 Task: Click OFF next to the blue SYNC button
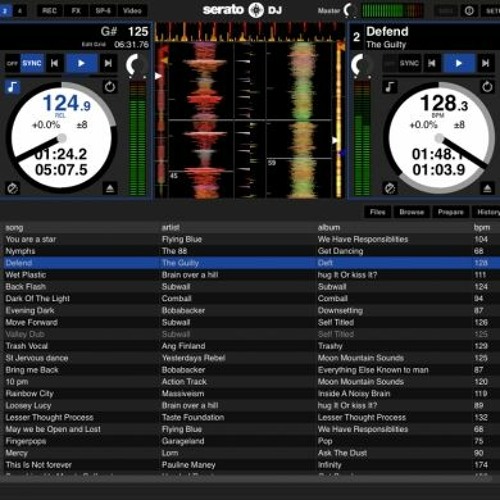point(12,63)
